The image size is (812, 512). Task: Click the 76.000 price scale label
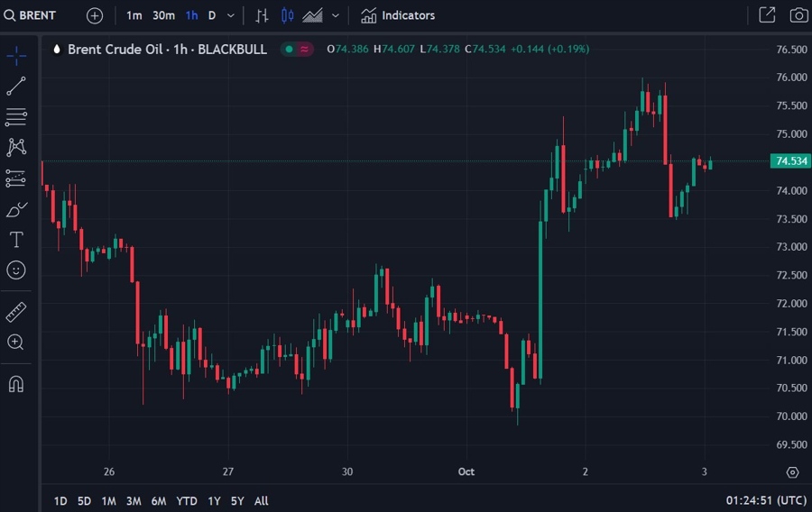[x=791, y=77]
